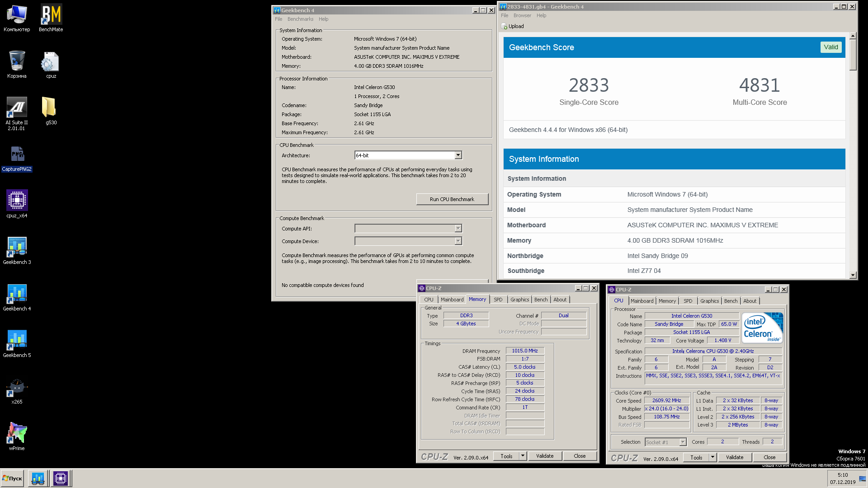Launch the wPrime desktop shortcut
The image size is (868, 488).
17,437
